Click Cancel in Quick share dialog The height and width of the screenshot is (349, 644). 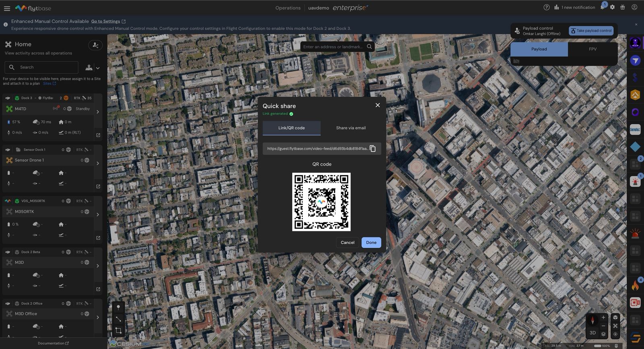347,243
